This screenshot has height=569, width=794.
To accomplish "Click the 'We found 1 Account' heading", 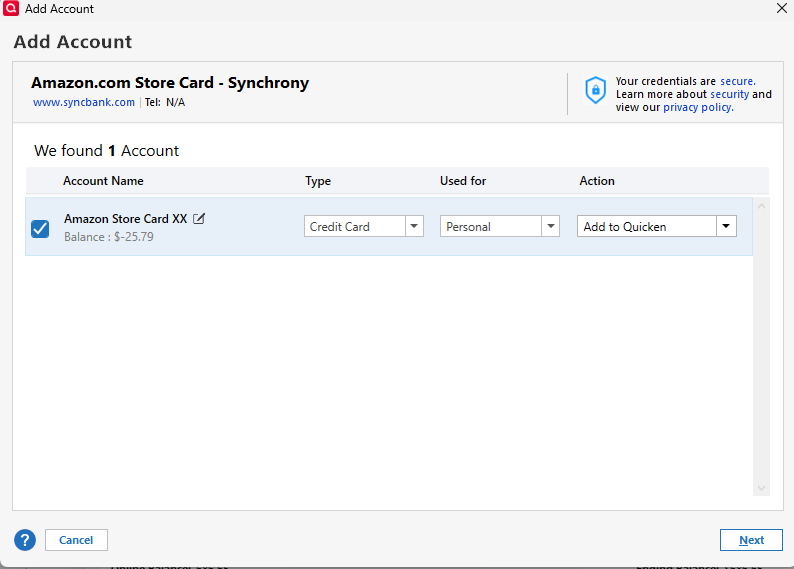I will click(106, 150).
